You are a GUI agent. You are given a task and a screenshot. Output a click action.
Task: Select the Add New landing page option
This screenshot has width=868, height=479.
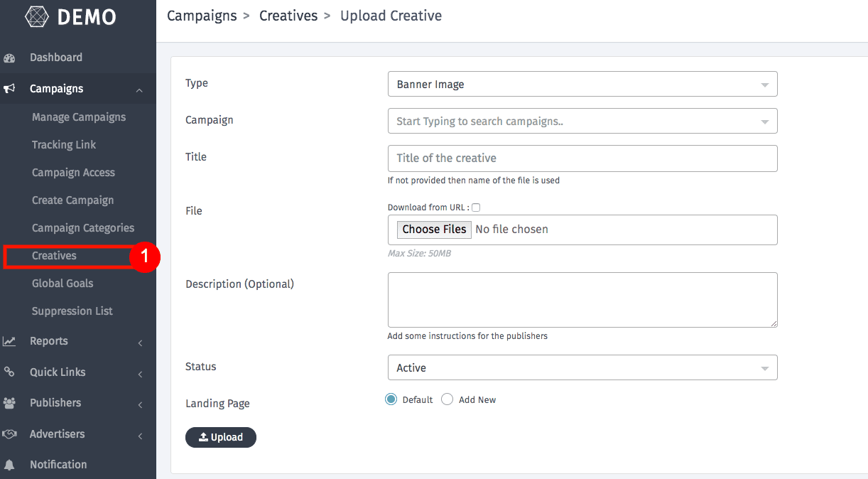point(447,399)
